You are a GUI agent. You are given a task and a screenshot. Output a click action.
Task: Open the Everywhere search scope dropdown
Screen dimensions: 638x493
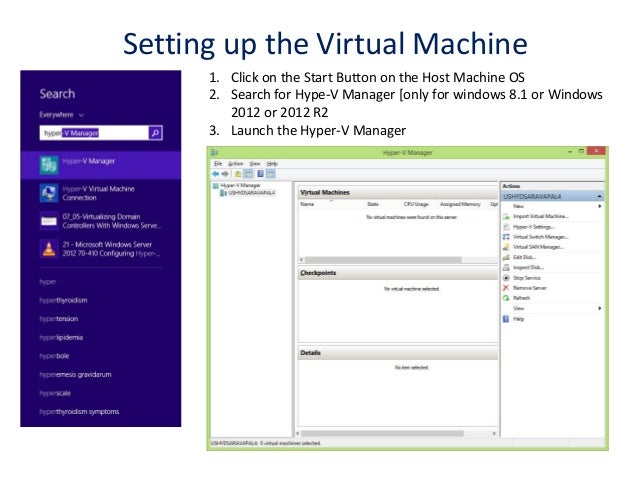tap(61, 115)
